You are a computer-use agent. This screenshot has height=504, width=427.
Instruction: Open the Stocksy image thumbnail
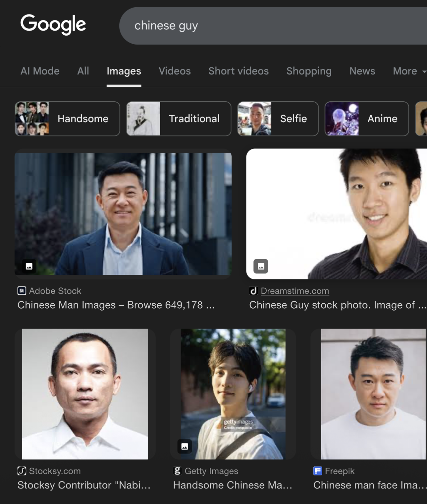tap(85, 394)
